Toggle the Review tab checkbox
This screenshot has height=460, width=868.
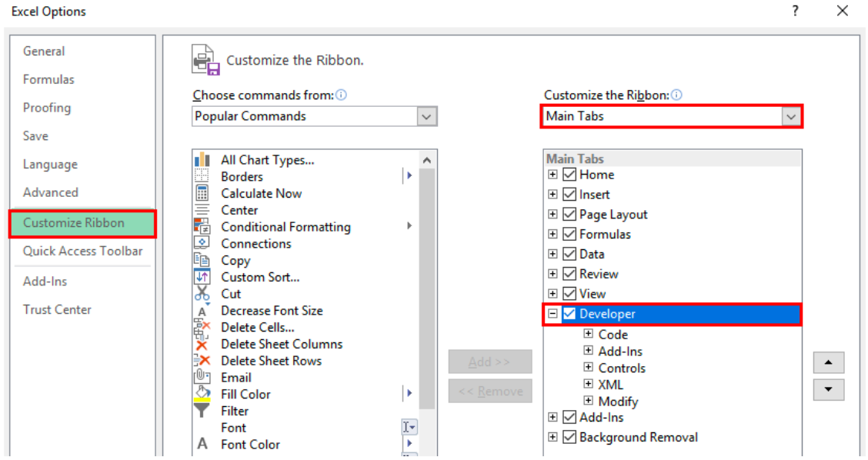tap(569, 274)
